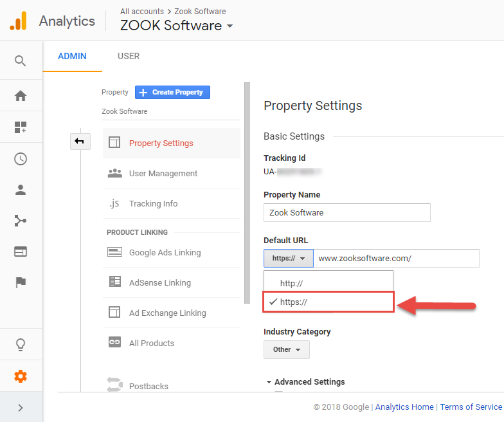
Task: Open Discover lightbulb icon
Action: pyautogui.click(x=21, y=345)
